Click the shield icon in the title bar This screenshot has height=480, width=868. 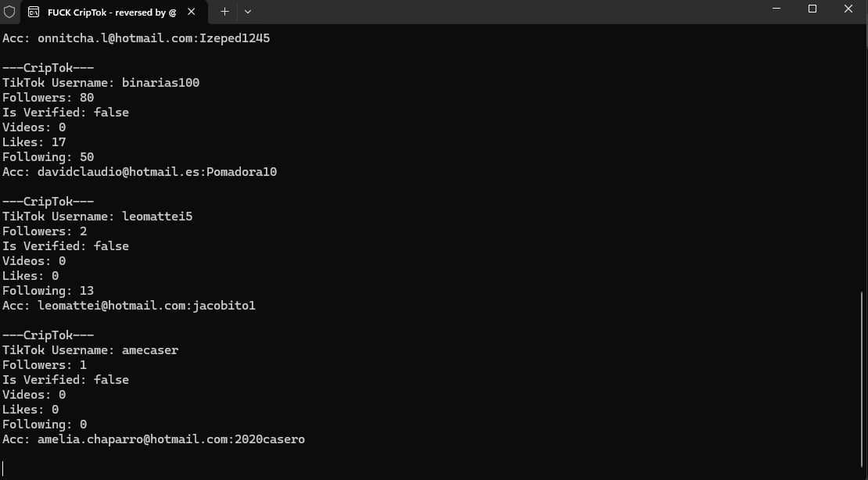pyautogui.click(x=9, y=12)
